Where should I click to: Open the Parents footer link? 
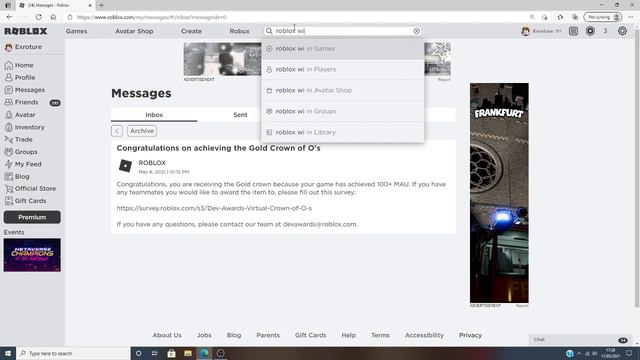click(268, 335)
